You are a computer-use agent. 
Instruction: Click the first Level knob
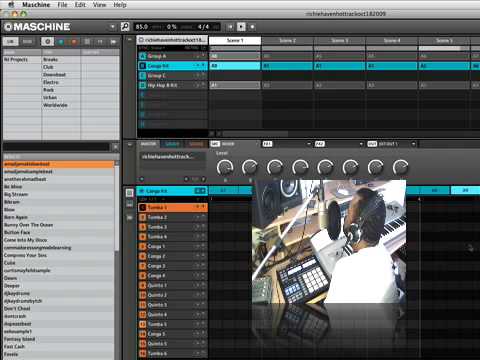point(225,167)
